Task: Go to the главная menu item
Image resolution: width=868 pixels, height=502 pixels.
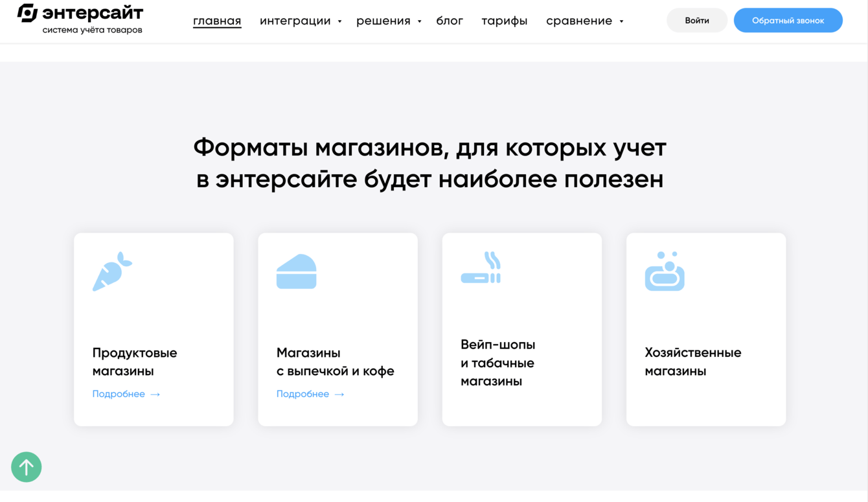Action: [x=217, y=21]
